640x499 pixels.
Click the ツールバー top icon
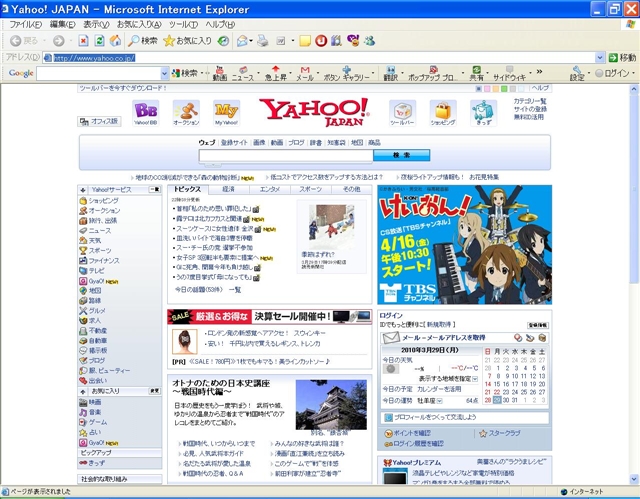coord(402,113)
